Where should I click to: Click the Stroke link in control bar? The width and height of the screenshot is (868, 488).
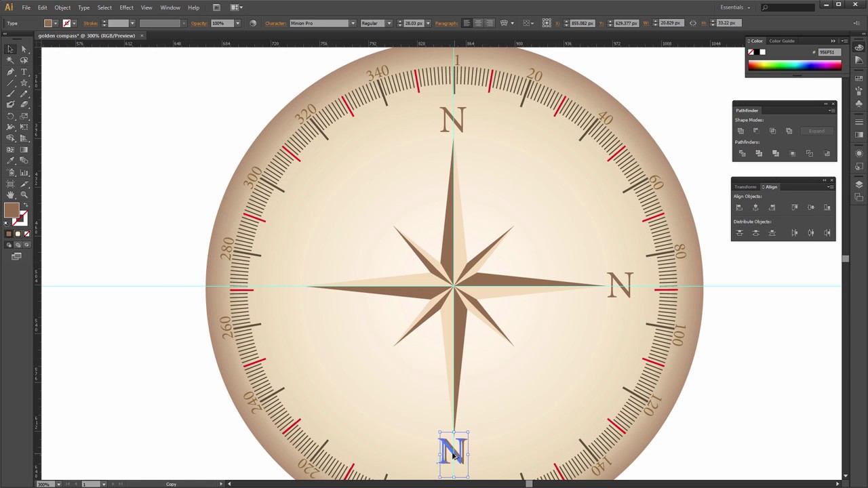point(91,23)
